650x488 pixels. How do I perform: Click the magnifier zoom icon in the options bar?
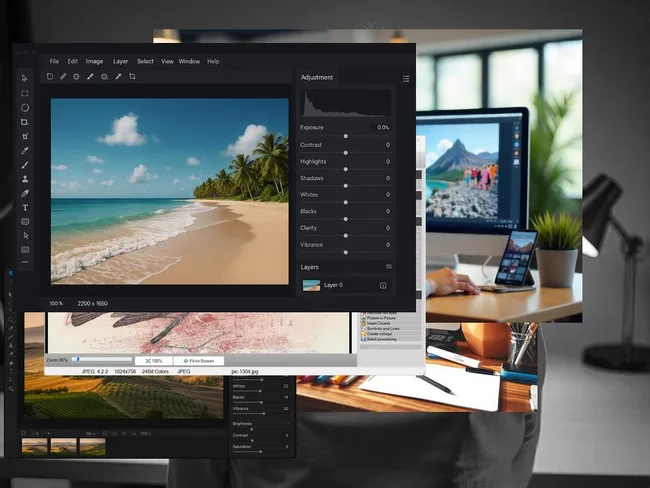[104, 77]
